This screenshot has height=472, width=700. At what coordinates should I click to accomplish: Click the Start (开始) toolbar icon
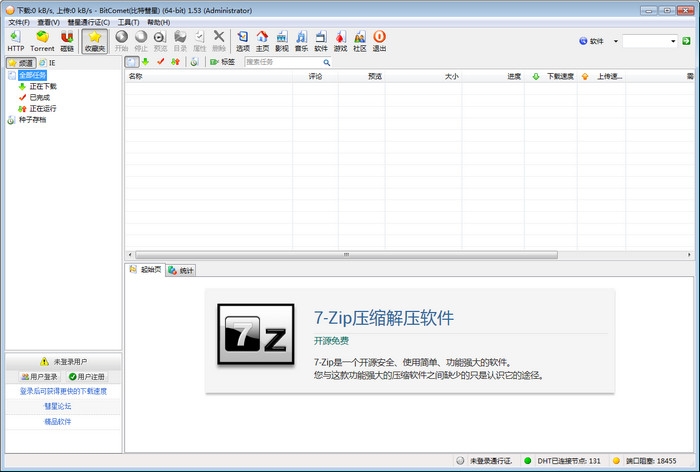[x=121, y=41]
